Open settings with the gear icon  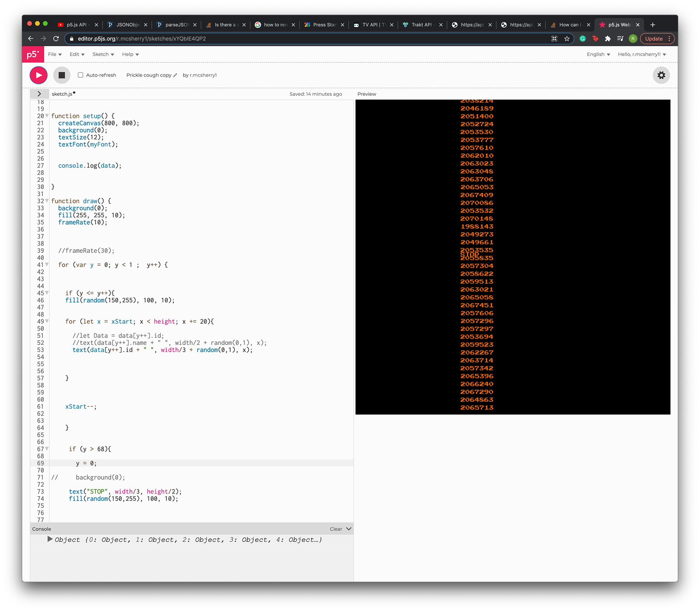[661, 75]
